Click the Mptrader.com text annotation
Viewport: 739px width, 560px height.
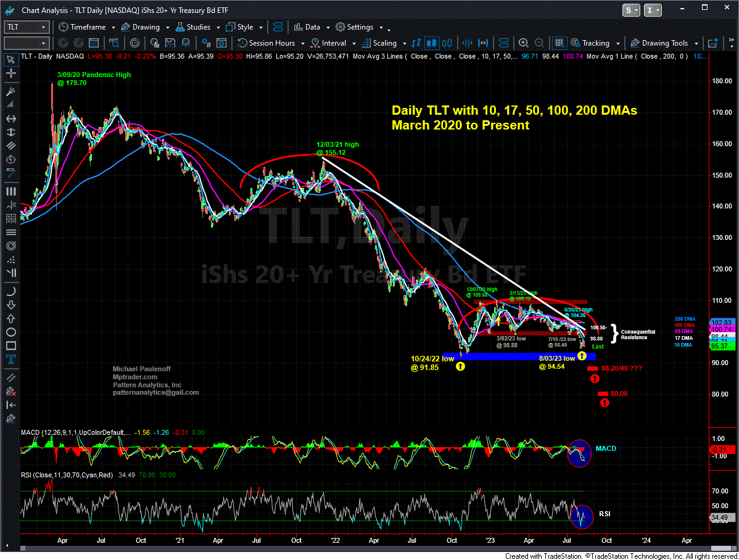pyautogui.click(x=135, y=377)
